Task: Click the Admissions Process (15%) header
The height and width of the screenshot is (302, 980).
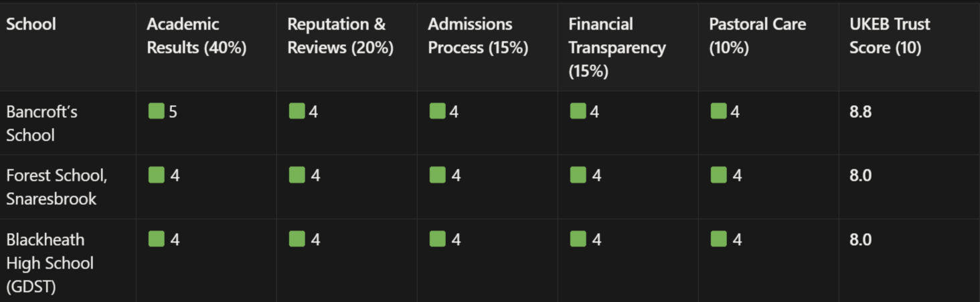Action: 478,36
